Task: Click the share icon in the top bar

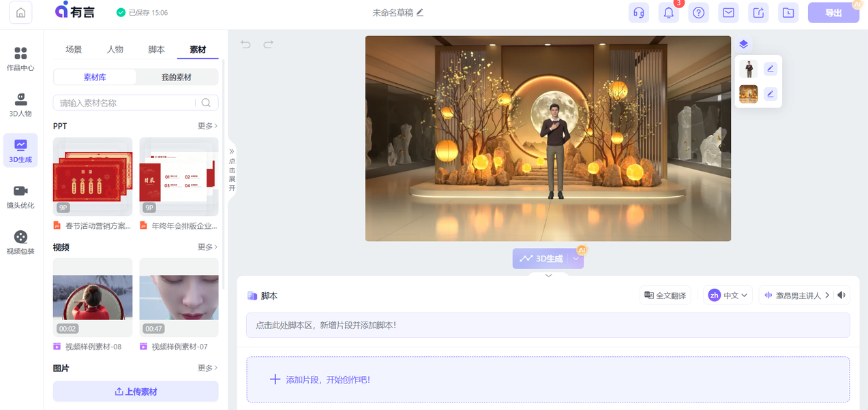Action: tap(758, 12)
